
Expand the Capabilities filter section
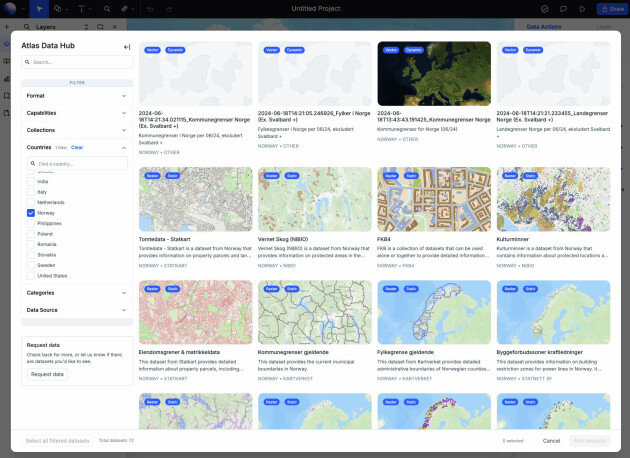point(77,113)
